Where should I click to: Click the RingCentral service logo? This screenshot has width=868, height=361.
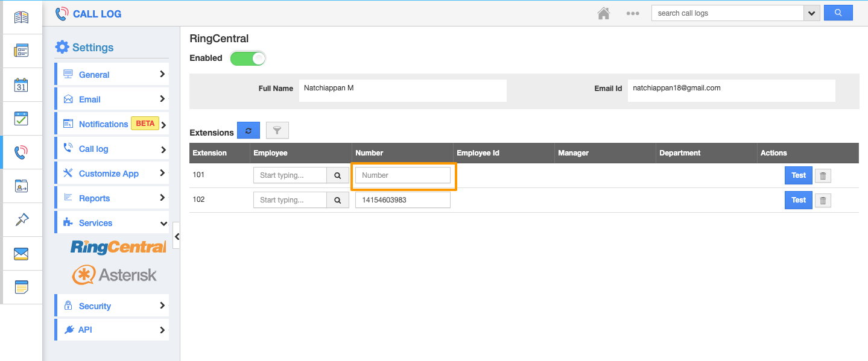tap(117, 246)
